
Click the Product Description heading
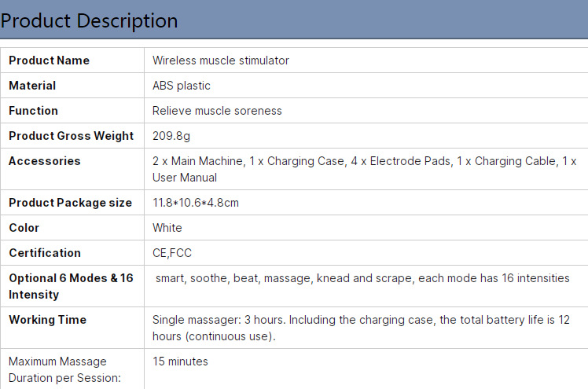(x=90, y=20)
